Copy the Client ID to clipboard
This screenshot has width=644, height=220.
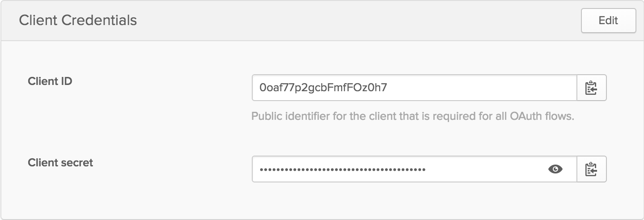(591, 88)
